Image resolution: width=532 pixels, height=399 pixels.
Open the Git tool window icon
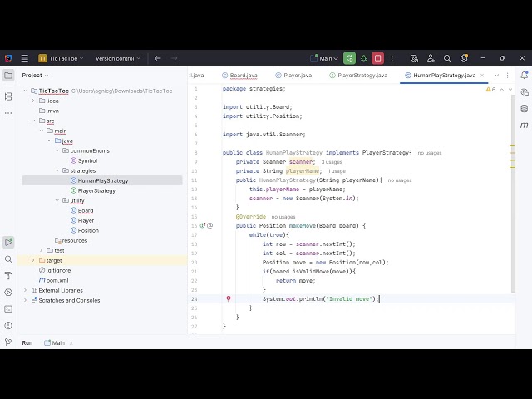click(x=8, y=342)
